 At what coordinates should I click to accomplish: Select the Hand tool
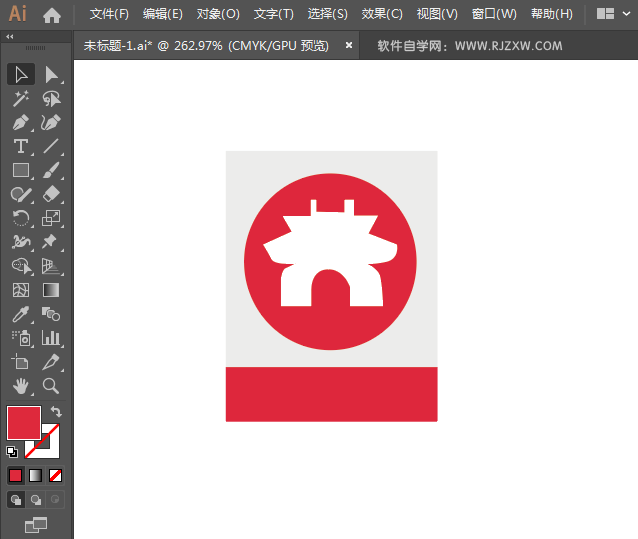click(21, 386)
